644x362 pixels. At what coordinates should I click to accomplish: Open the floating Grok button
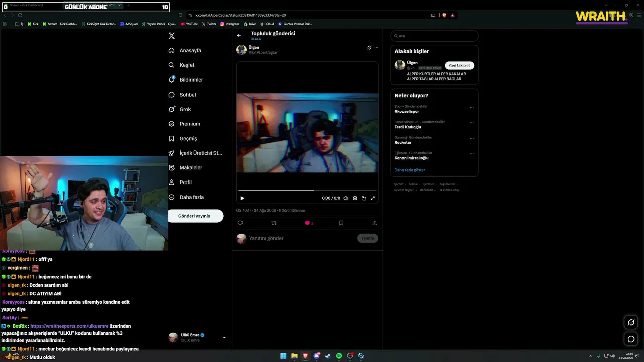(x=631, y=322)
